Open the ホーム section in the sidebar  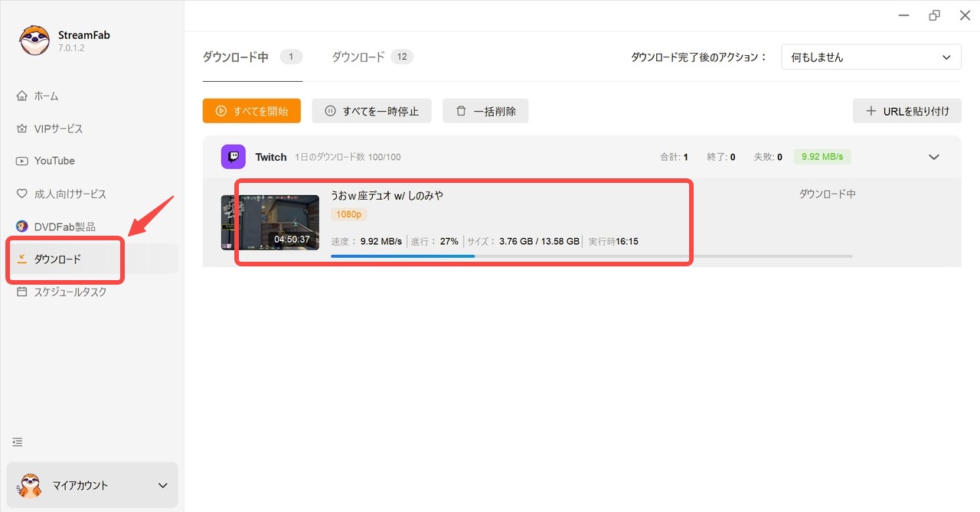coord(46,96)
